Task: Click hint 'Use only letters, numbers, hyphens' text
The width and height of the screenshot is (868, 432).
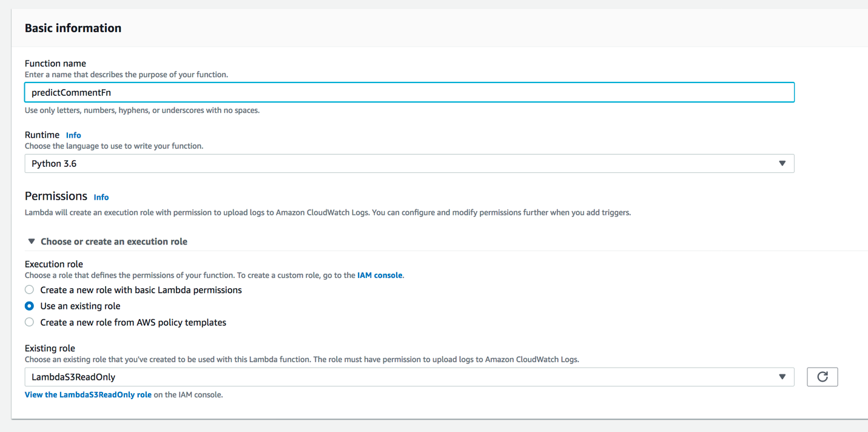Action: pyautogui.click(x=142, y=110)
